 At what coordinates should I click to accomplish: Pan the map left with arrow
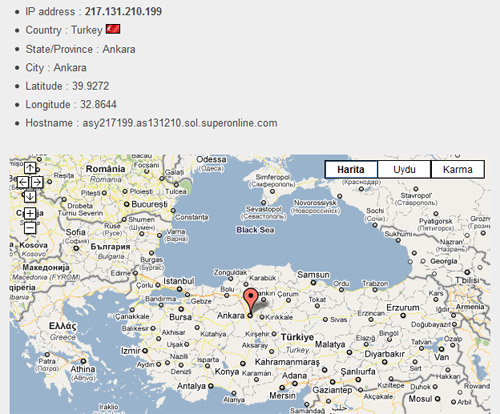(23, 182)
